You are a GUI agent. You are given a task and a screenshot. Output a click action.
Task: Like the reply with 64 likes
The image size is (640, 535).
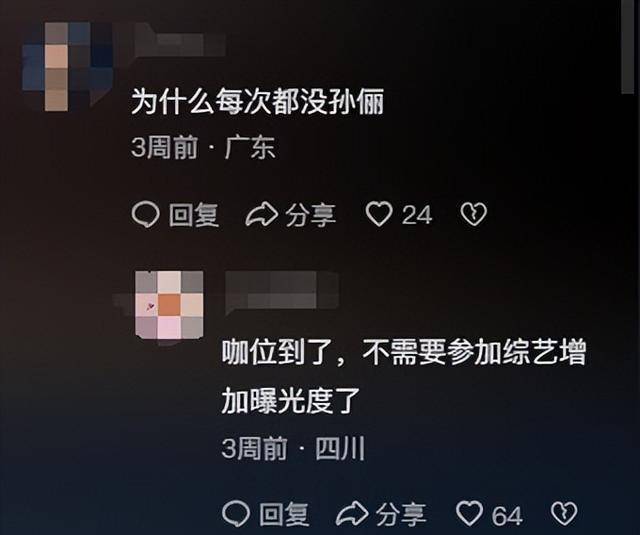pyautogui.click(x=469, y=513)
